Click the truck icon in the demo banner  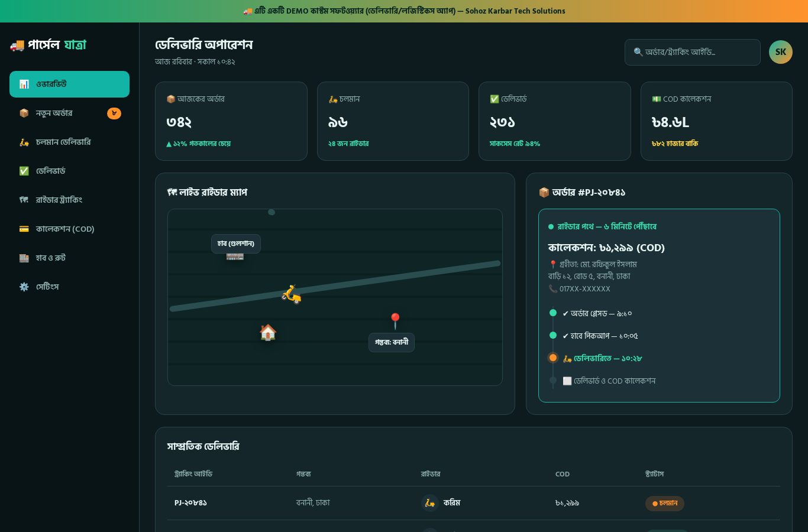tap(248, 11)
